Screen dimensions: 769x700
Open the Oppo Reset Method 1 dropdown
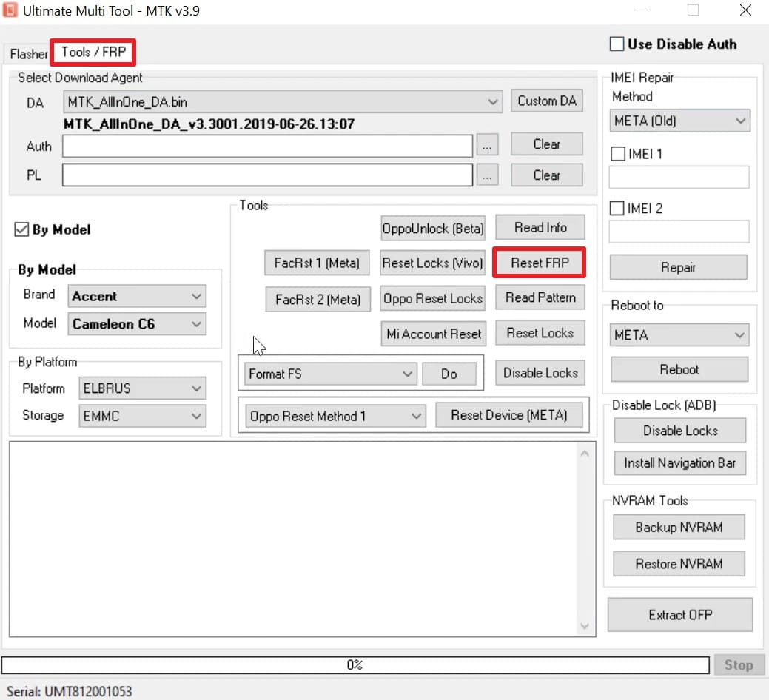point(335,416)
